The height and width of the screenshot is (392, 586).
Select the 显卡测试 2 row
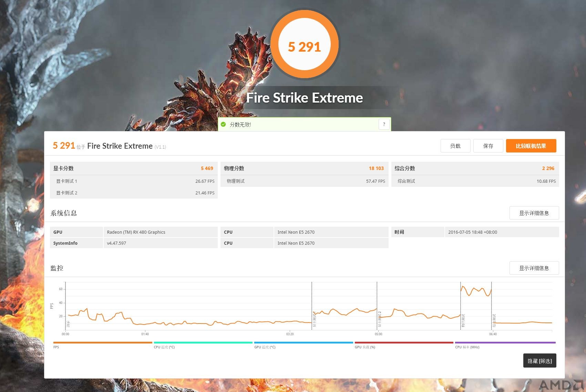pyautogui.click(x=134, y=193)
